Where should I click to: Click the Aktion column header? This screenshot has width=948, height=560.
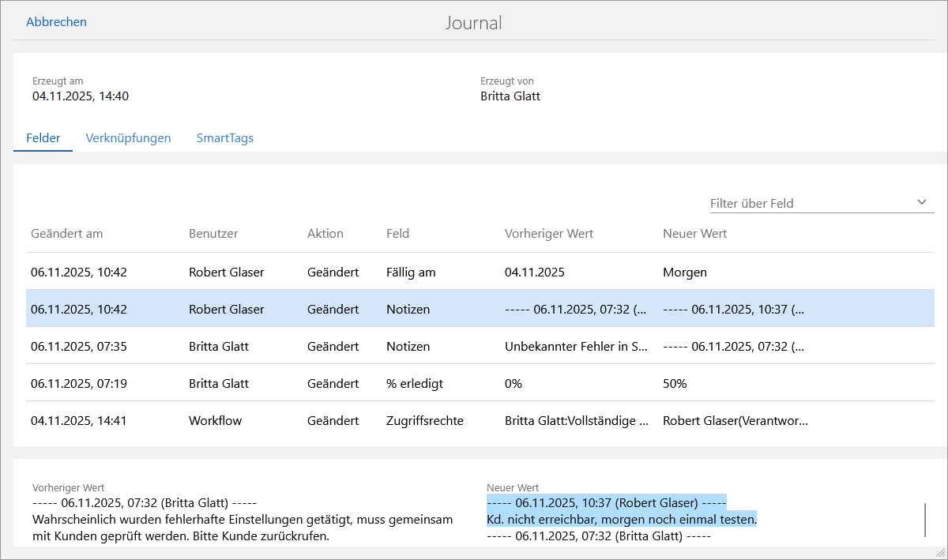click(x=325, y=234)
